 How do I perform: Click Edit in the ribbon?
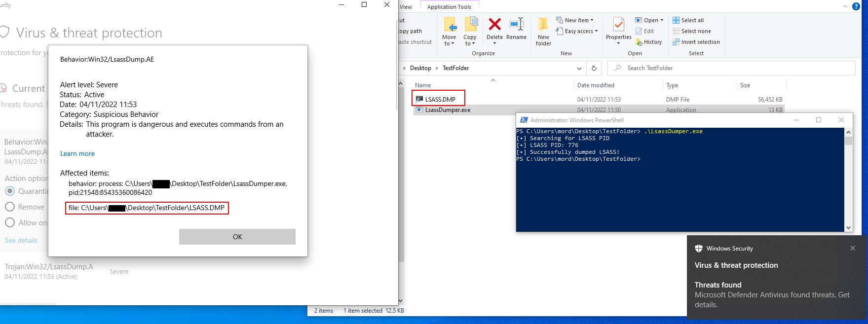click(x=644, y=31)
